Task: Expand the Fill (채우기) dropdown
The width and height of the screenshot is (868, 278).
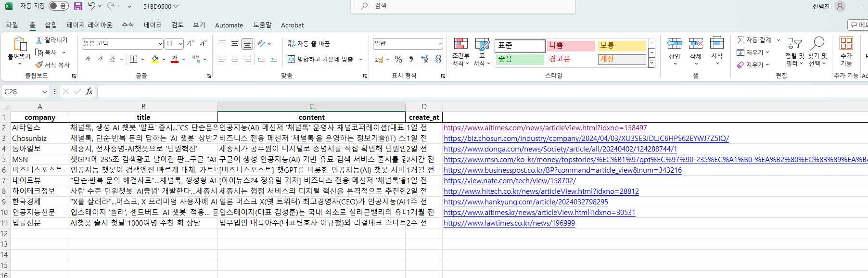Action: tap(767, 52)
